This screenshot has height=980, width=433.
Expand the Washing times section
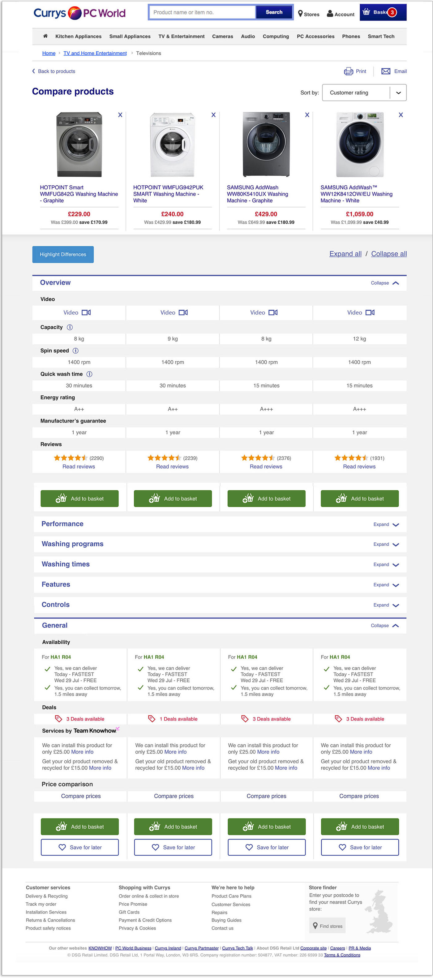(386, 565)
